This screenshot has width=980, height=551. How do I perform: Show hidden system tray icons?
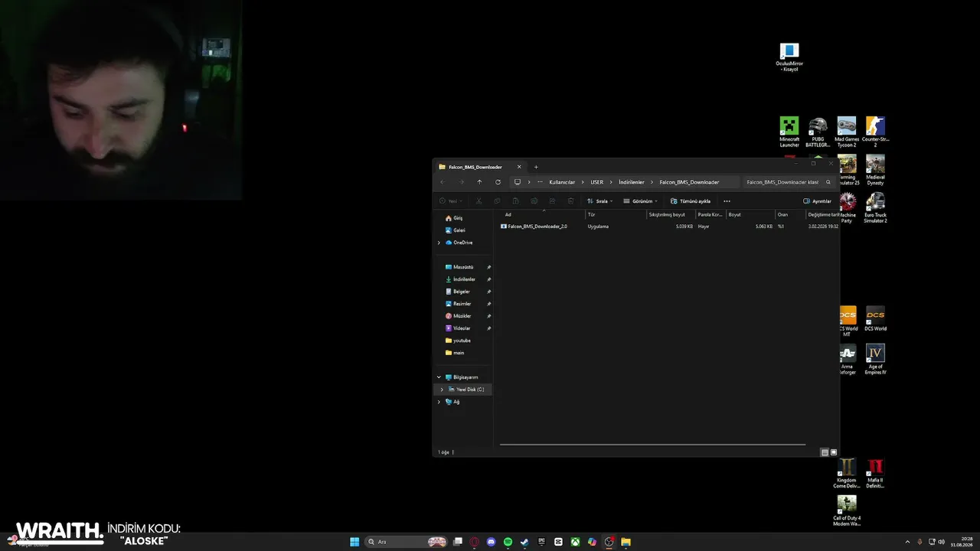pos(908,542)
